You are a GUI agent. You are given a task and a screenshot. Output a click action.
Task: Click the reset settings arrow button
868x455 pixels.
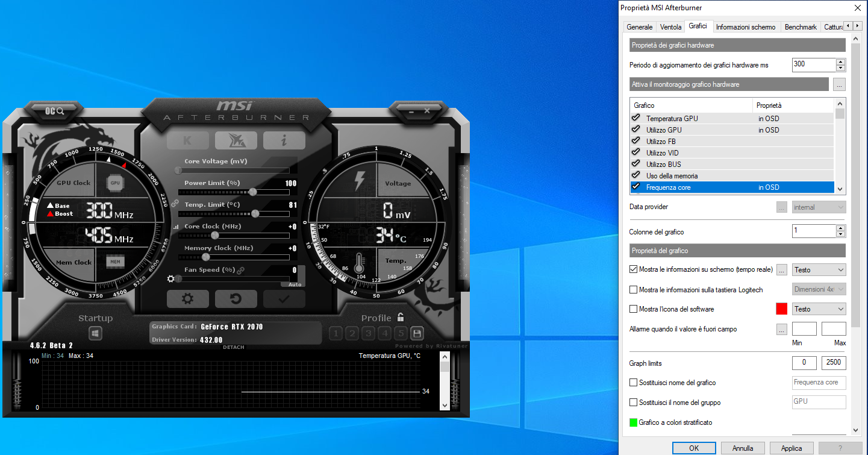(236, 299)
